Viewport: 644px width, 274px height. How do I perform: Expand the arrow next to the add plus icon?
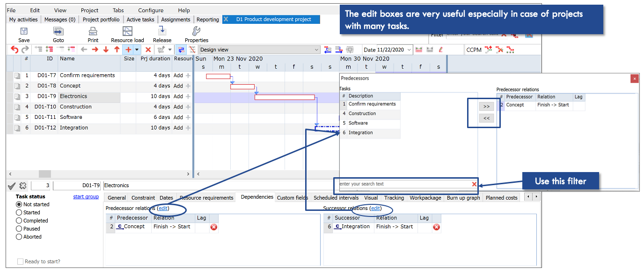click(x=137, y=50)
